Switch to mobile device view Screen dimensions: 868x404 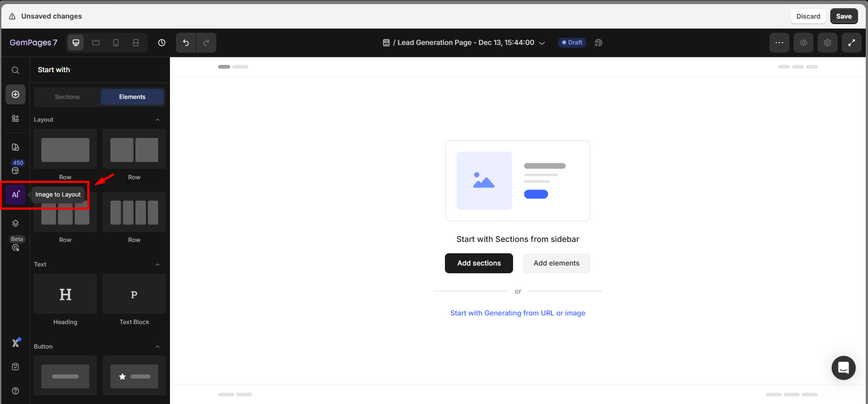pyautogui.click(x=116, y=43)
